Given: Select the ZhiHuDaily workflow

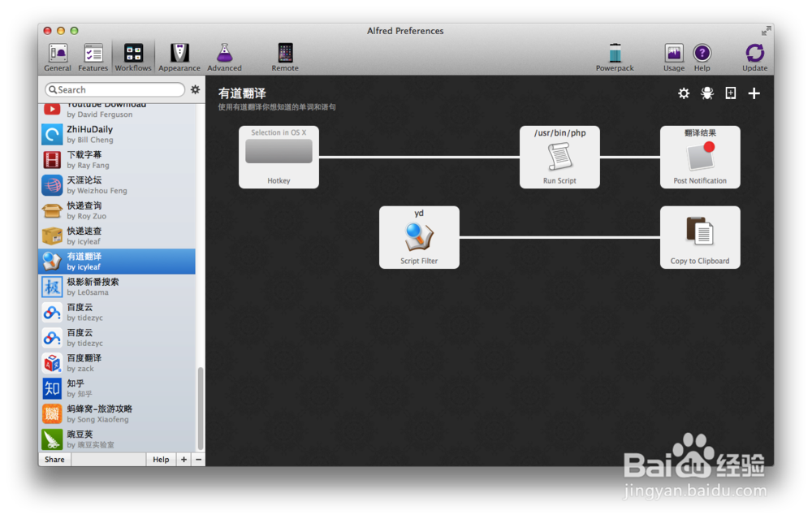Looking at the screenshot, I should coord(118,134).
